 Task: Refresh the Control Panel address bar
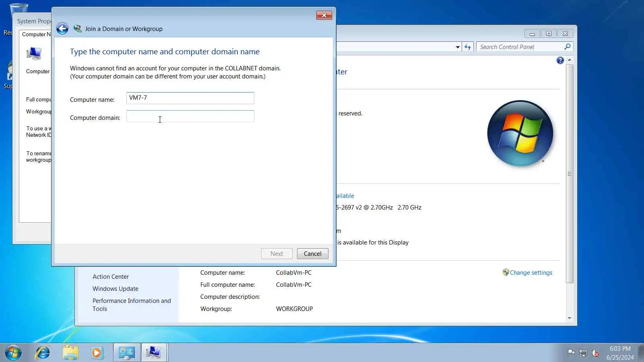click(x=467, y=47)
